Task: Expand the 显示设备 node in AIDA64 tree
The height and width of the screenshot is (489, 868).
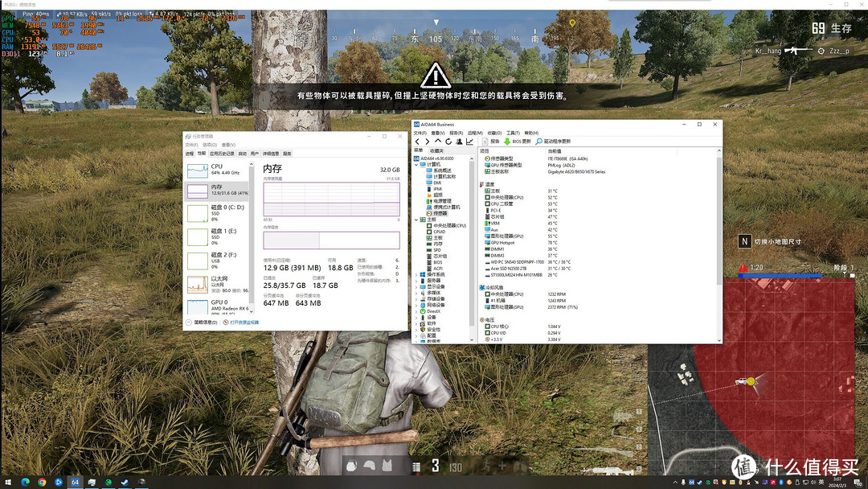Action: click(416, 287)
